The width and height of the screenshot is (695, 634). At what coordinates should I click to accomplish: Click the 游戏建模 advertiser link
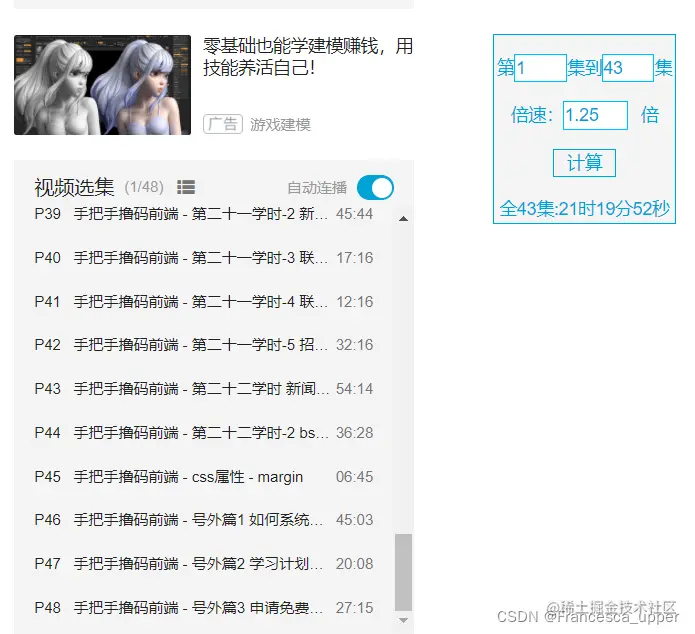280,125
